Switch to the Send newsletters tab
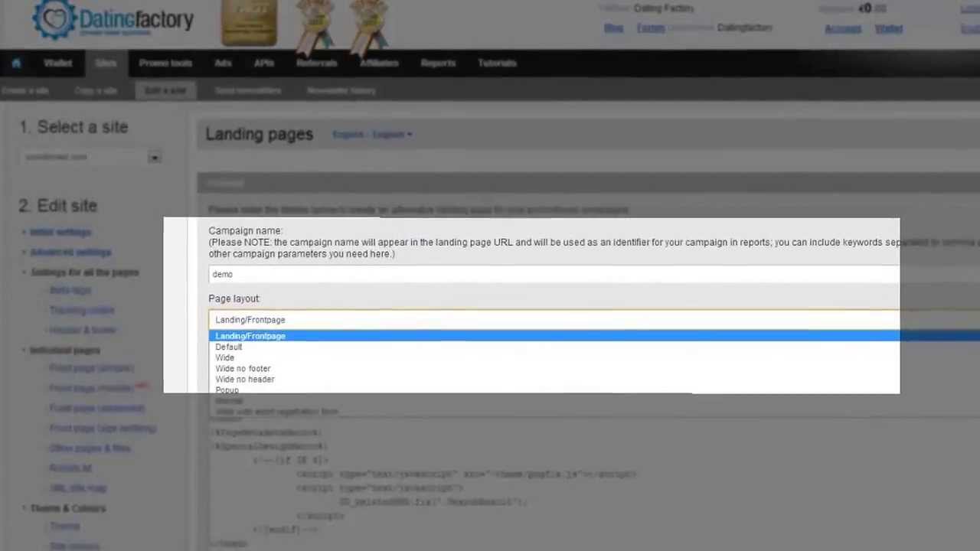The width and height of the screenshot is (980, 551). (x=248, y=91)
